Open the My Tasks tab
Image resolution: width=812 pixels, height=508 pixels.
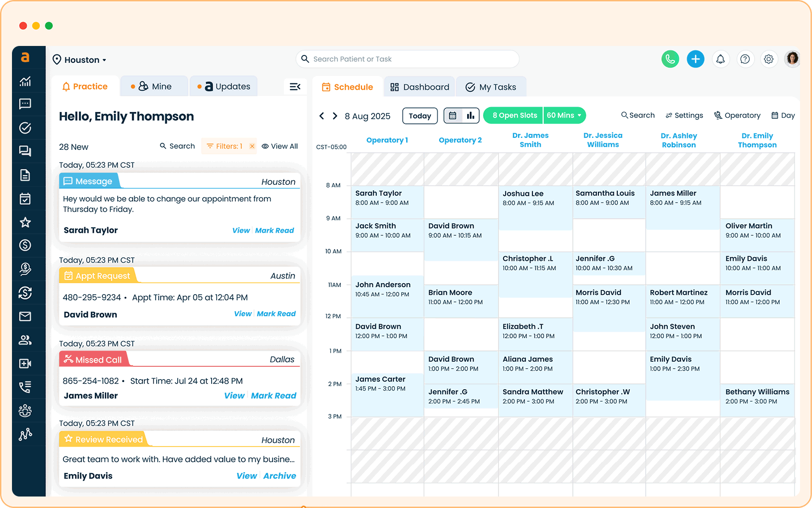coord(491,87)
